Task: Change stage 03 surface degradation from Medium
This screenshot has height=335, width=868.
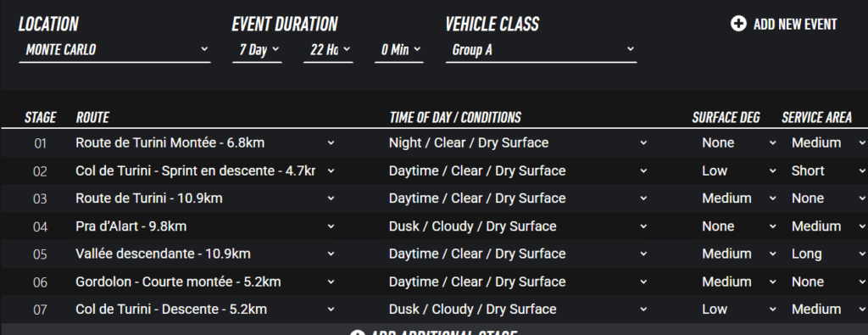Action: click(739, 198)
